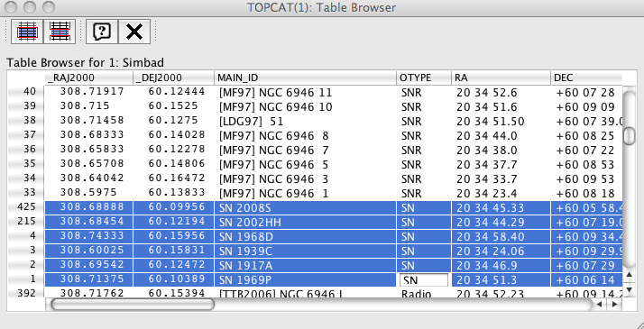Viewport: 644px width, 329px height.
Task: Click the DEJ2000 value 60.10389
Action: pyautogui.click(x=174, y=279)
